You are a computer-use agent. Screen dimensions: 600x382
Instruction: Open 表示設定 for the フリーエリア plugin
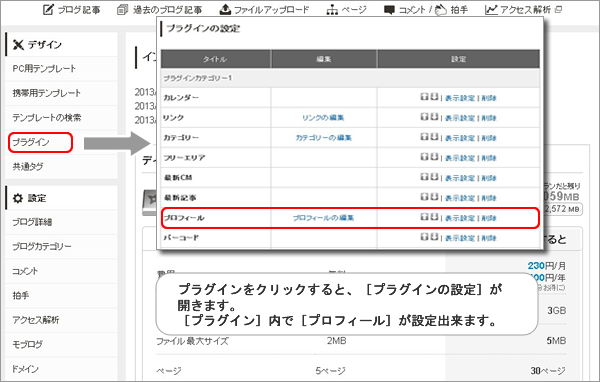[x=460, y=158]
